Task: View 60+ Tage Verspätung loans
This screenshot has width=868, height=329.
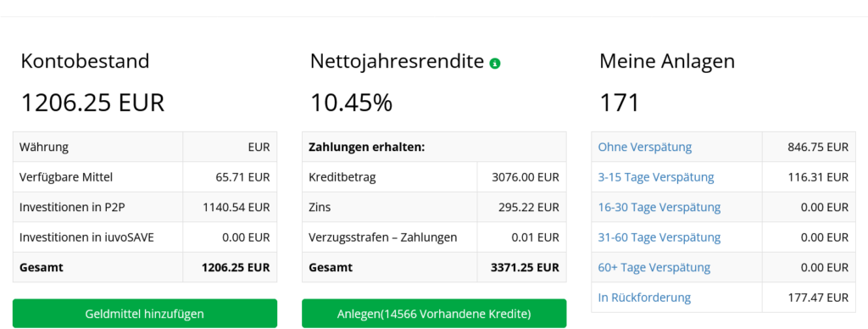Action: point(654,267)
